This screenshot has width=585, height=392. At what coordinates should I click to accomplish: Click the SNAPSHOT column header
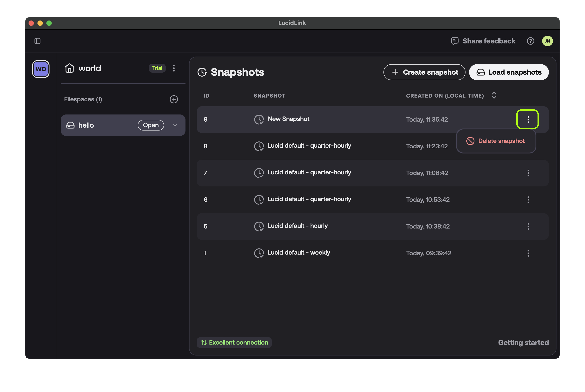(x=269, y=96)
